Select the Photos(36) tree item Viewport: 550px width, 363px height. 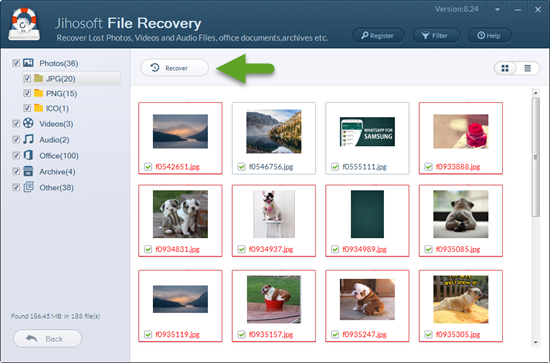click(x=59, y=63)
